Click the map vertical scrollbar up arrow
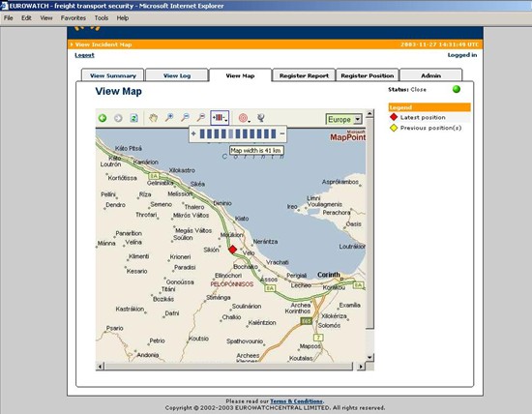Viewport: 532px width, 414px height. pyautogui.click(x=369, y=113)
